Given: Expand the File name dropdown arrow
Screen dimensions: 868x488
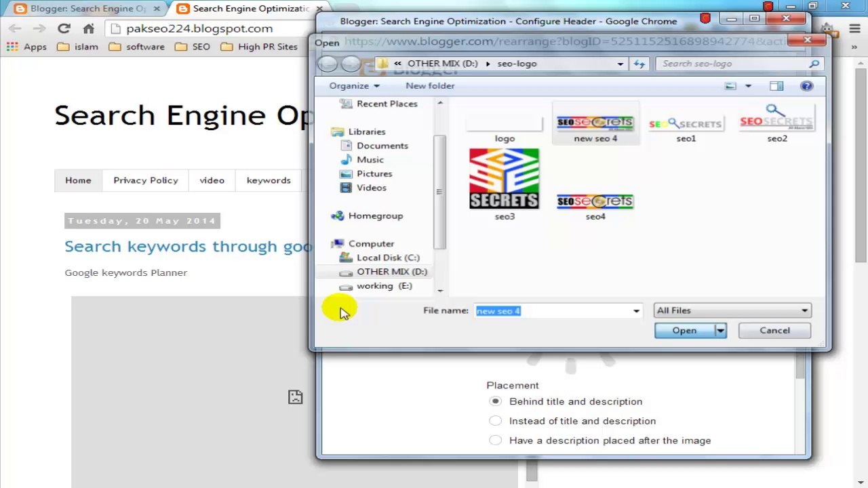Looking at the screenshot, I should 636,310.
